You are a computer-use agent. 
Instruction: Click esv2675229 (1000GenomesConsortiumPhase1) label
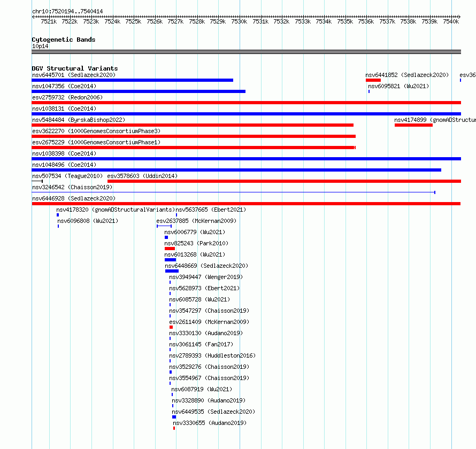(x=96, y=142)
